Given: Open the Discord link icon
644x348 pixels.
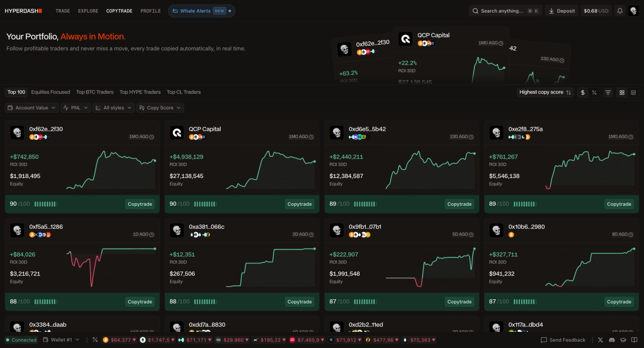Looking at the screenshot, I should pyautogui.click(x=612, y=340).
